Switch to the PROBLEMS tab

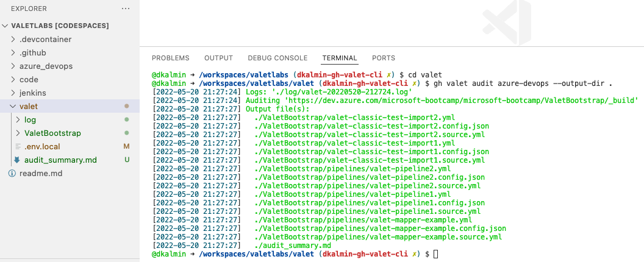pos(170,58)
